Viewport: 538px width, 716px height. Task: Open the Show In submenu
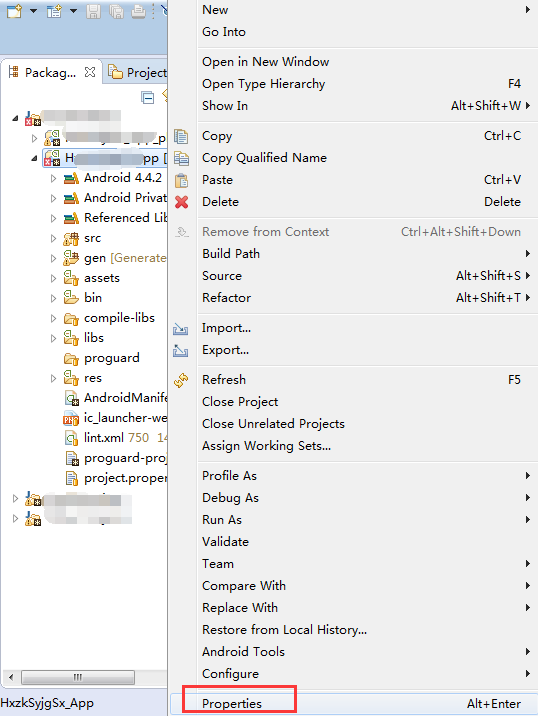click(368, 106)
